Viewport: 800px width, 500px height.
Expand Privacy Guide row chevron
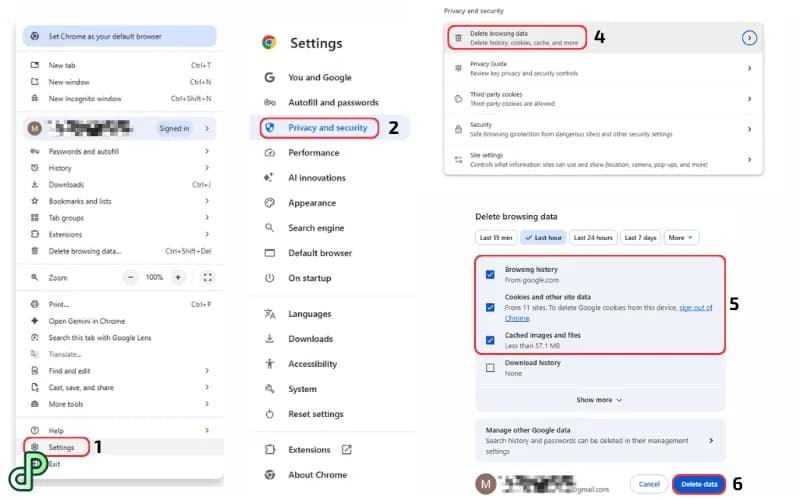(749, 68)
